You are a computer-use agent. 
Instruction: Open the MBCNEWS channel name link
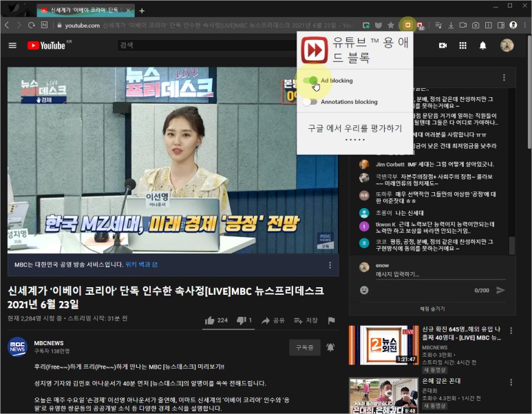tap(49, 343)
